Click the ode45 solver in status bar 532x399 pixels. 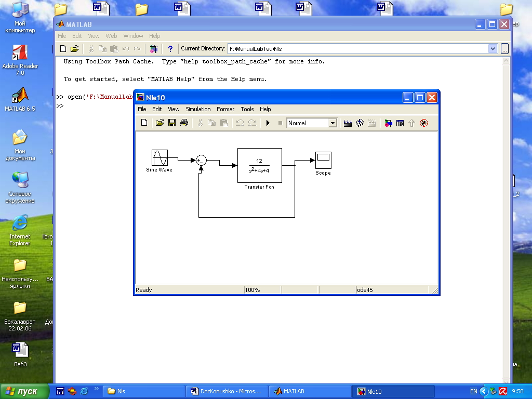392,290
